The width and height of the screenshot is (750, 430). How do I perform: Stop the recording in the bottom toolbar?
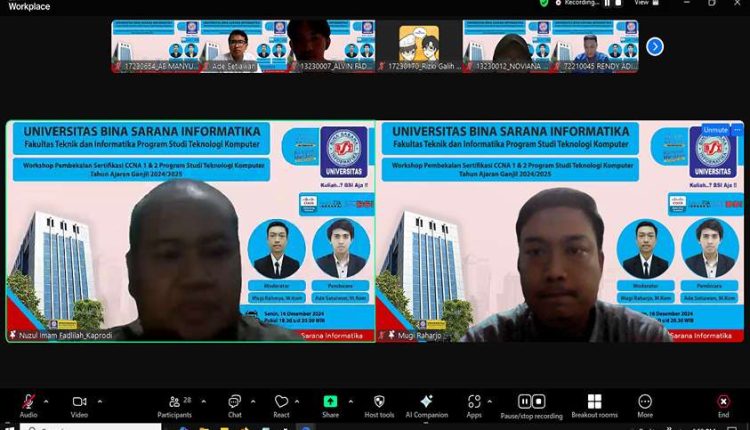pyautogui.click(x=539, y=401)
